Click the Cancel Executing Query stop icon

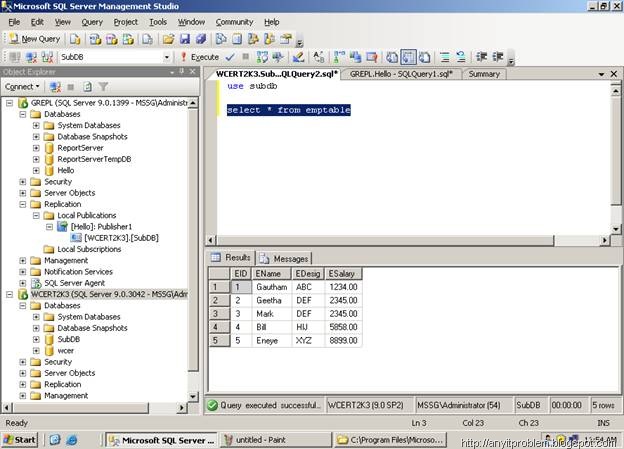tap(246, 57)
